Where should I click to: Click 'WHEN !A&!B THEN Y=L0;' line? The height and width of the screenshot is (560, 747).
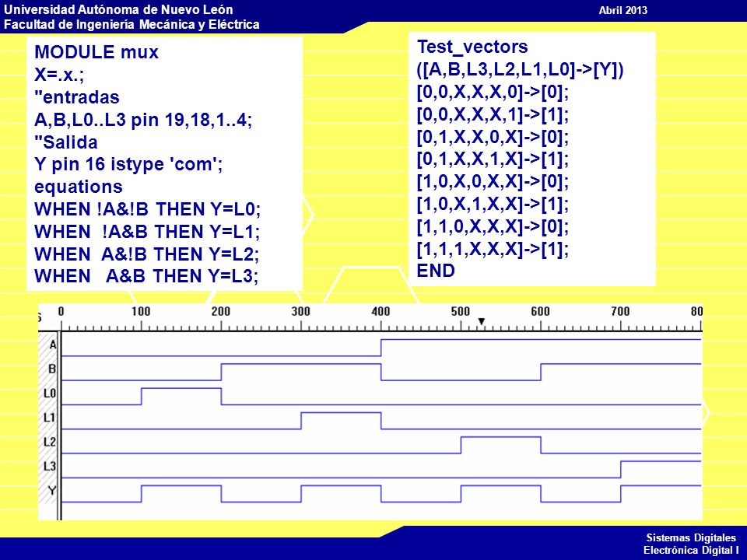147,209
